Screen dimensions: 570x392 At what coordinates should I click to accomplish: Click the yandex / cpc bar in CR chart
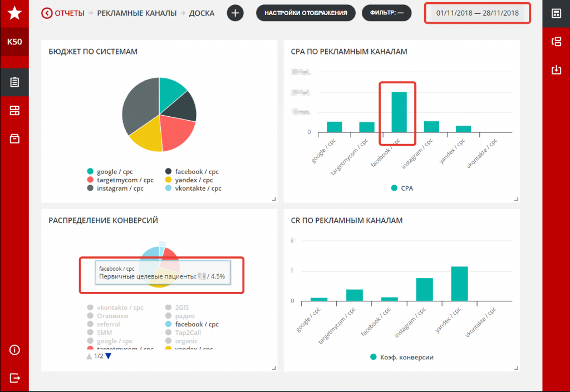pos(459,284)
